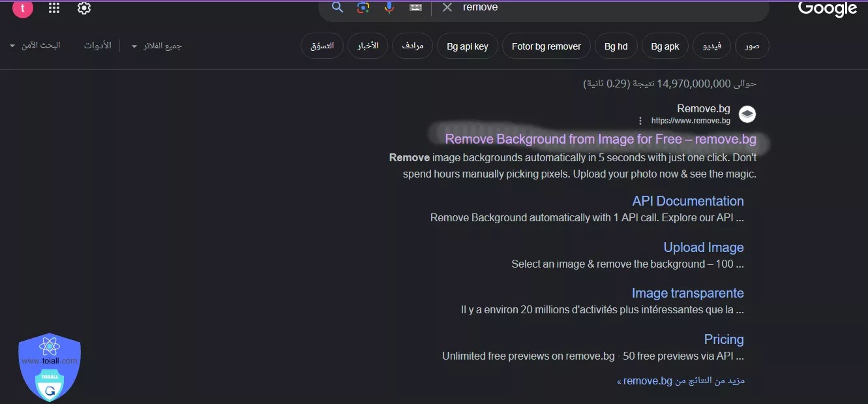Go to Google logo homepage
The height and width of the screenshot is (404, 868).
pyautogui.click(x=827, y=8)
